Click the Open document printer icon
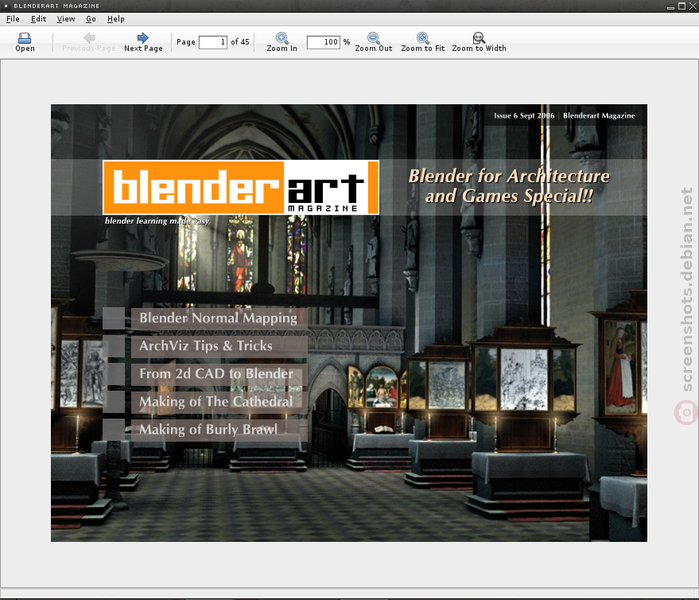 coord(25,38)
